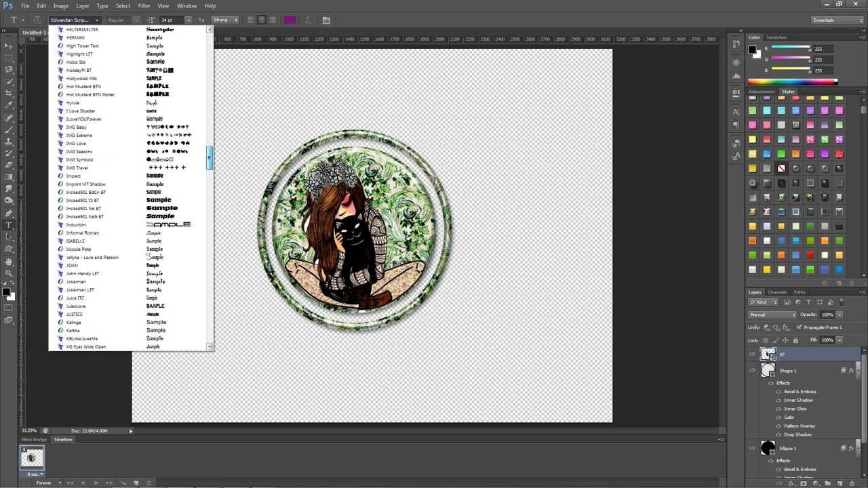Viewport: 868px width, 488px height.
Task: Select the Pen tool
Action: pyautogui.click(x=9, y=213)
